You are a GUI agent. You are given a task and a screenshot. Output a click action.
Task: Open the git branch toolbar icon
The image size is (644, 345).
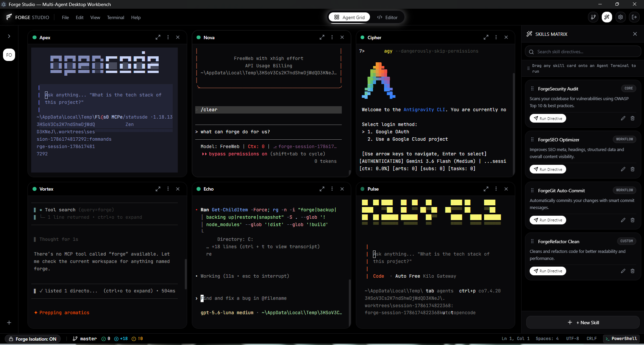(x=593, y=17)
